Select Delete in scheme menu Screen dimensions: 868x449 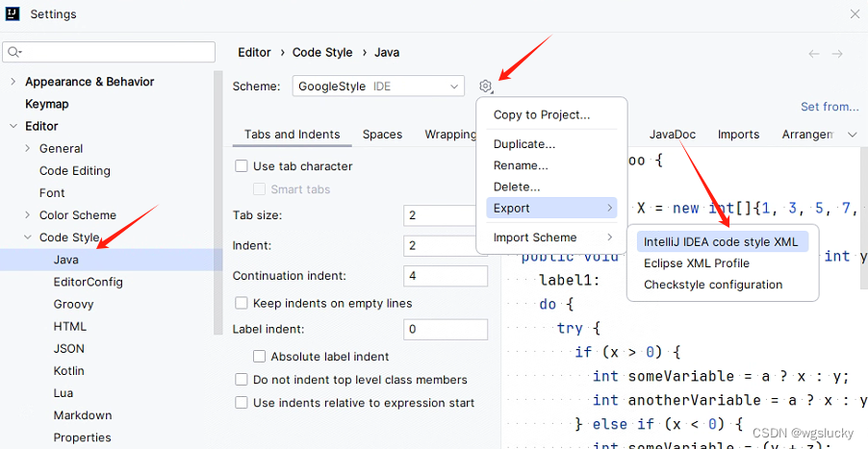pyautogui.click(x=552, y=187)
